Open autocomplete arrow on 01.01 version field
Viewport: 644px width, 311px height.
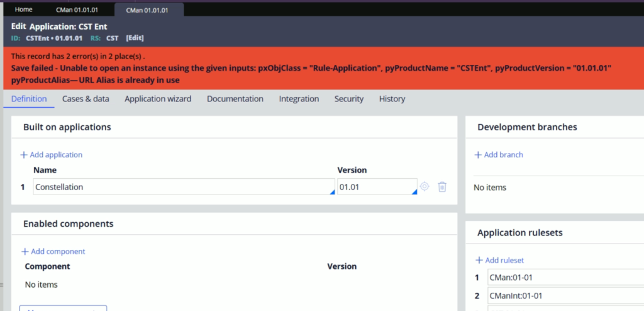click(x=414, y=192)
